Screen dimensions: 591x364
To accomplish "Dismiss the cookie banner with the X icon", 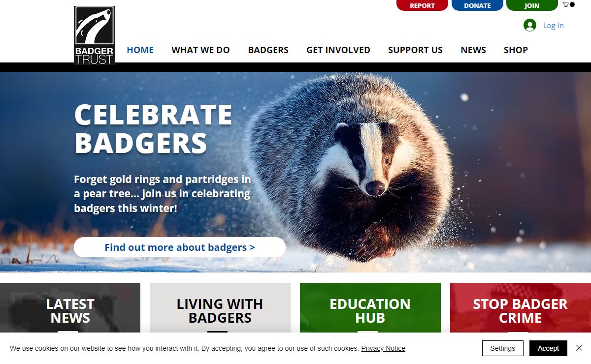I will (579, 348).
